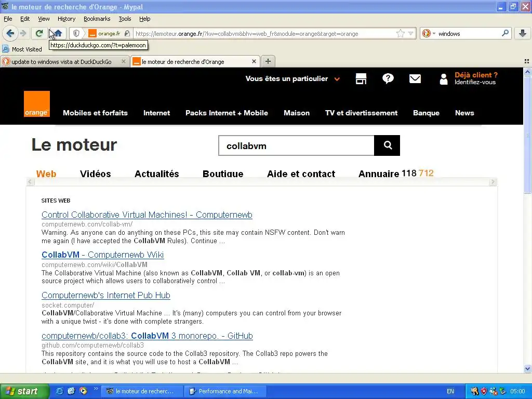Open the Banque navigation item
Image resolution: width=532 pixels, height=399 pixels.
426,113
